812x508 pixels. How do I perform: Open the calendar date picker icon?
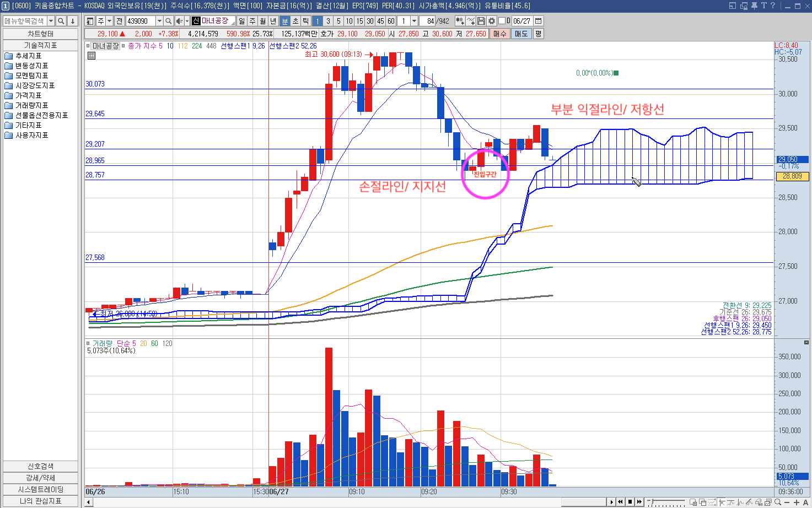[x=539, y=21]
